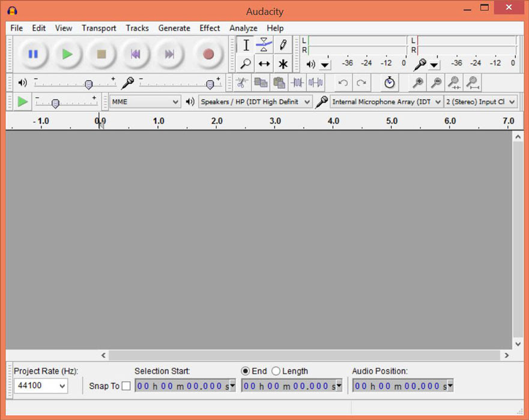Open the Effect menu

click(210, 28)
